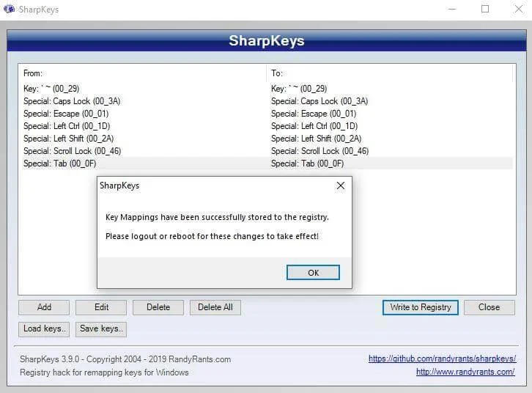Click the Save keys.. button

tap(101, 329)
